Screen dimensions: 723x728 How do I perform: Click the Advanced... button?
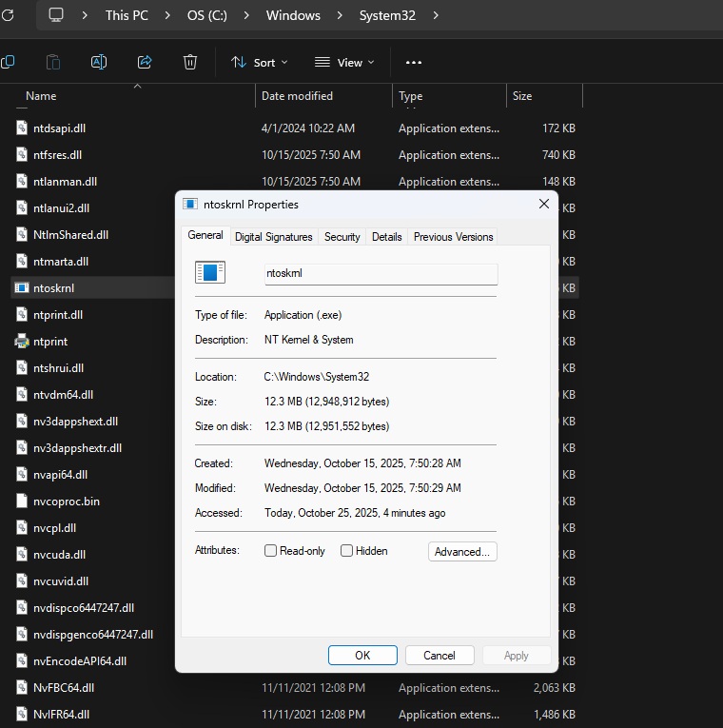pyautogui.click(x=461, y=551)
